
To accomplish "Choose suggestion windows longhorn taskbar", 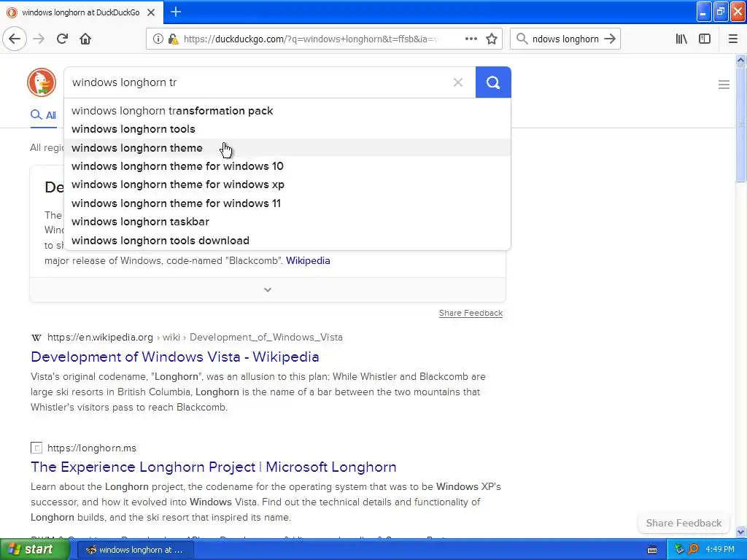I will click(287, 222).
